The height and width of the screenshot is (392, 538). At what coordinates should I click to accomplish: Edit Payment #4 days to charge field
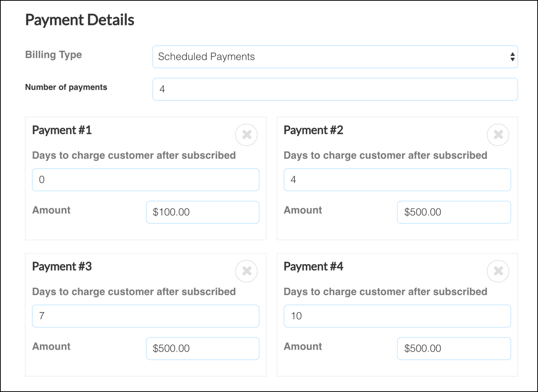[x=397, y=316]
